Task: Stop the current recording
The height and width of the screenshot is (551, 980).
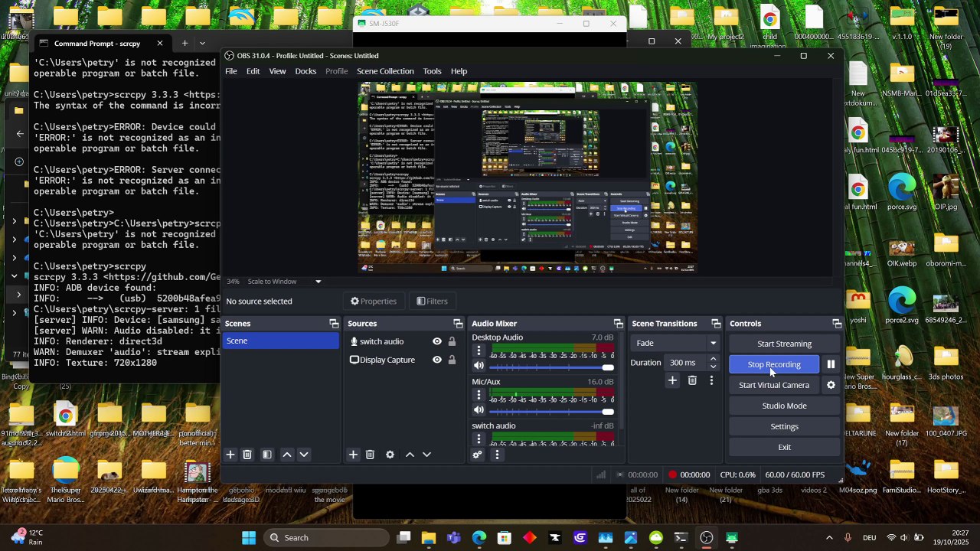Action: (x=774, y=364)
